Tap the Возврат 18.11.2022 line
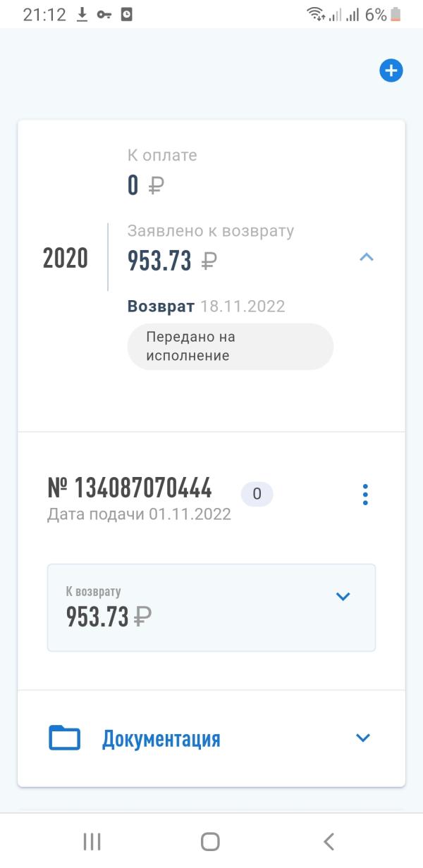Image resolution: width=423 pixels, height=868 pixels. [206, 306]
